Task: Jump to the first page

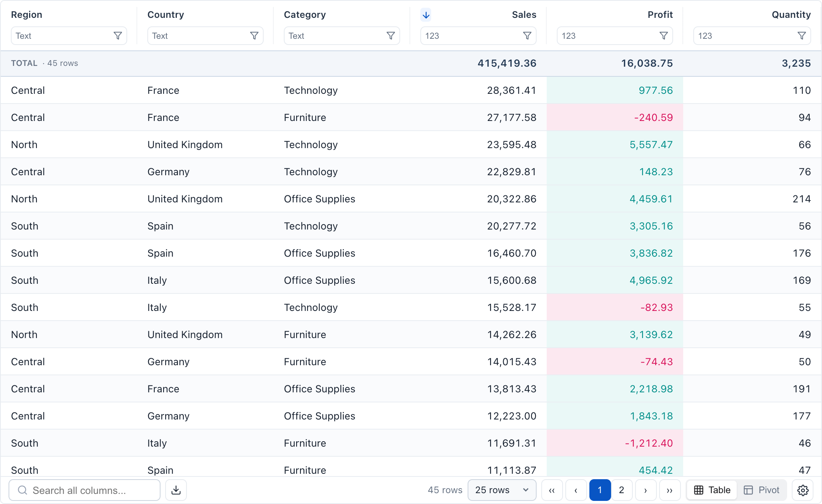Action: coord(552,490)
